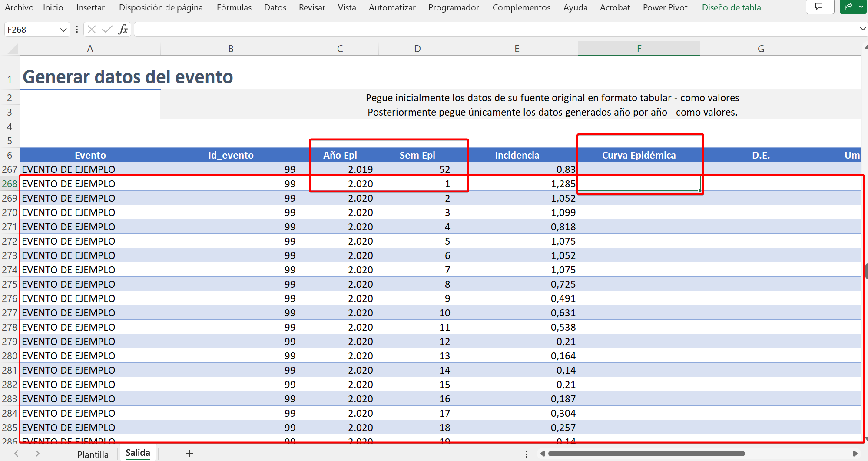This screenshot has height=461, width=868.
Task: Select the Incidencia header cell
Action: click(517, 155)
